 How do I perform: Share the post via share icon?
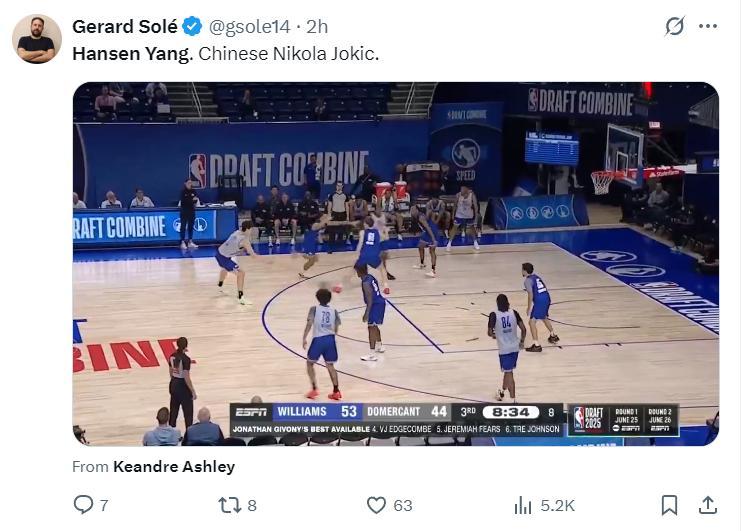pos(707,505)
